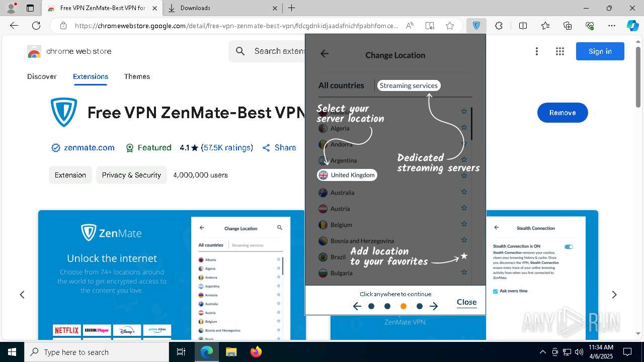Click Immersive Reader icon in address bar
This screenshot has width=644, height=362.
click(430, 26)
